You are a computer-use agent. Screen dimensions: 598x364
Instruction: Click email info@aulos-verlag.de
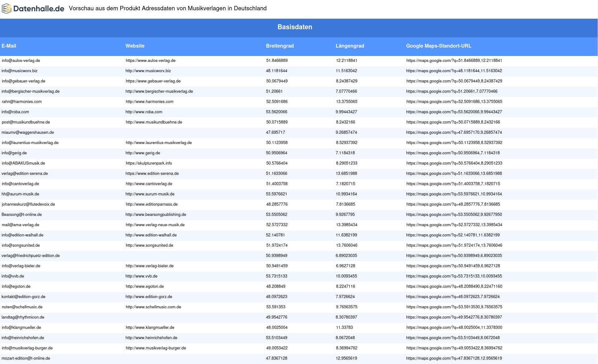pos(21,61)
